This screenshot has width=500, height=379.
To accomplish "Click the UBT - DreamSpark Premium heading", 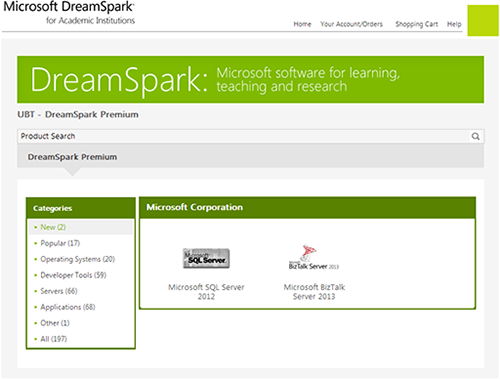I will [78, 114].
